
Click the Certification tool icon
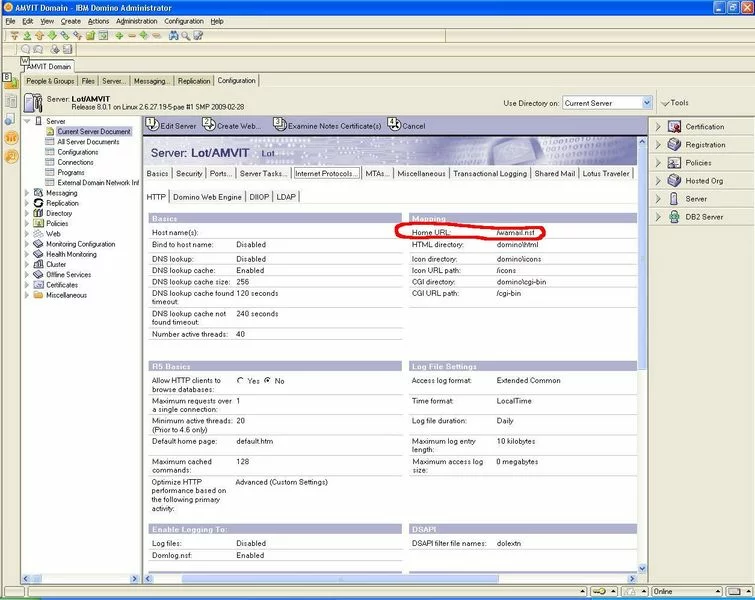pos(674,127)
